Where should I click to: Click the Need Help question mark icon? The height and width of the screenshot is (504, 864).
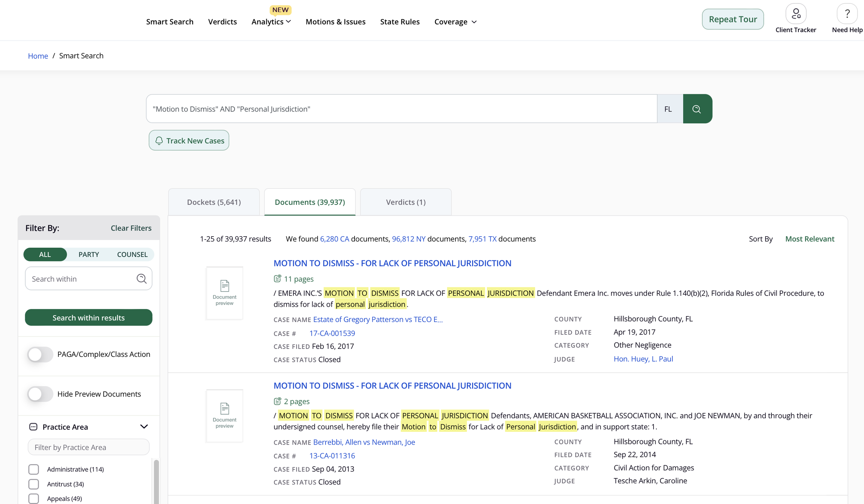tap(847, 14)
